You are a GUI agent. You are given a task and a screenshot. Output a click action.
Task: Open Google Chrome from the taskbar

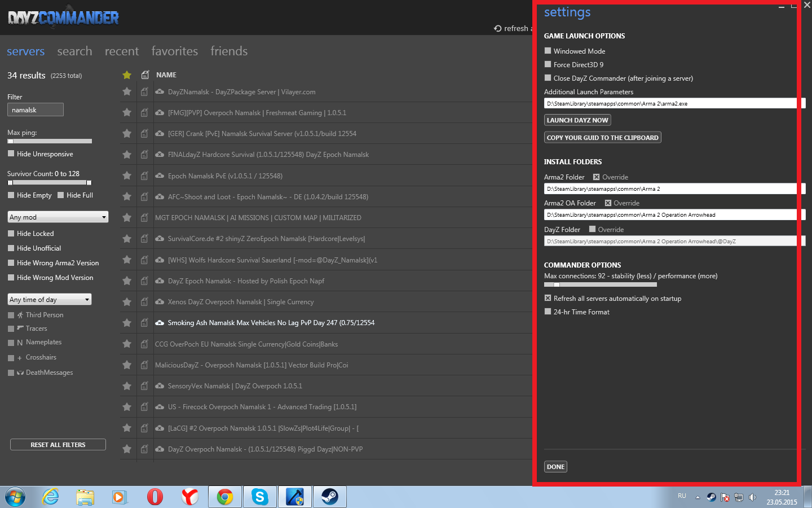[225, 497]
